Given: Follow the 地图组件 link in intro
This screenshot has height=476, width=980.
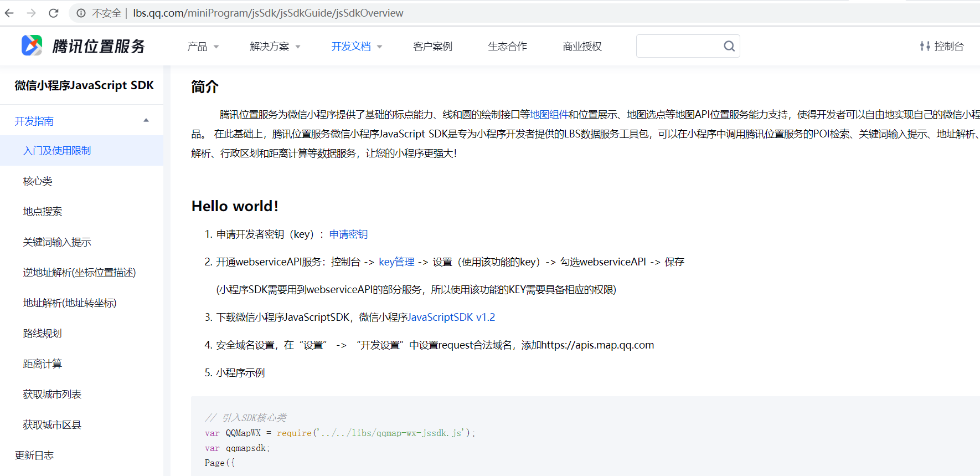Looking at the screenshot, I should (549, 115).
